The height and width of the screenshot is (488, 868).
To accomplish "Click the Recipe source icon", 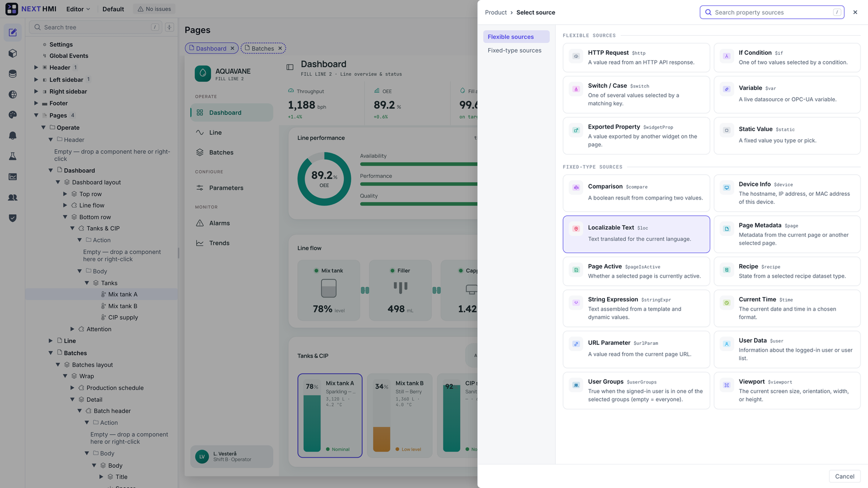I will click(x=726, y=270).
